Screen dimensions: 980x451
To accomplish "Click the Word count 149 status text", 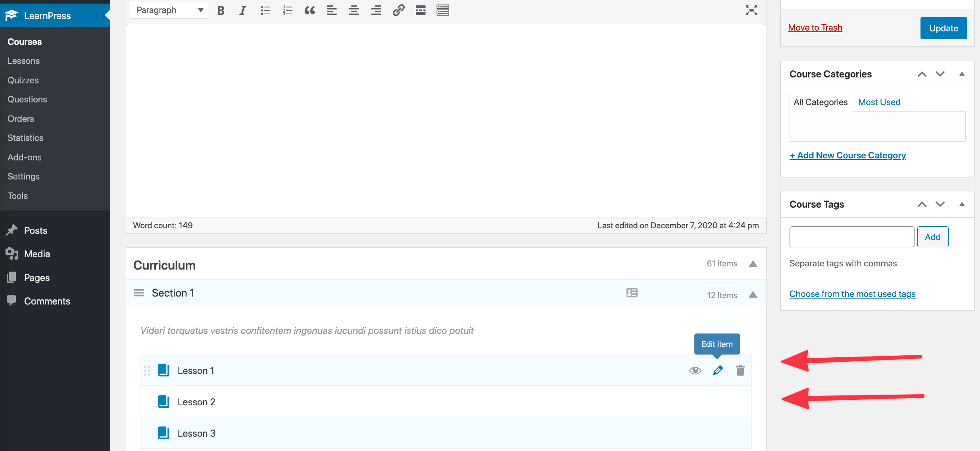I will pos(163,225).
